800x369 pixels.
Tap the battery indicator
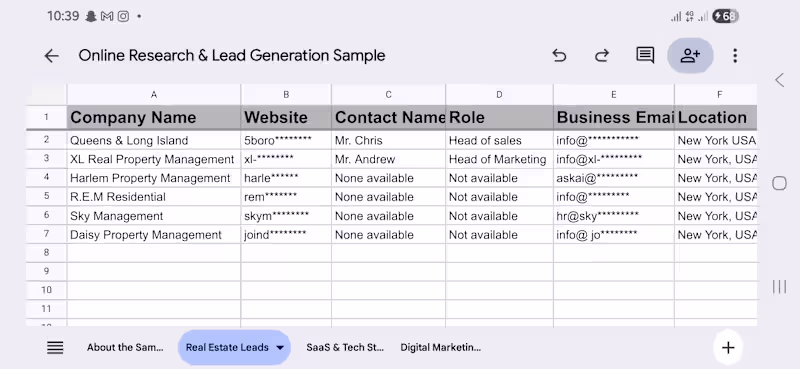pyautogui.click(x=725, y=16)
